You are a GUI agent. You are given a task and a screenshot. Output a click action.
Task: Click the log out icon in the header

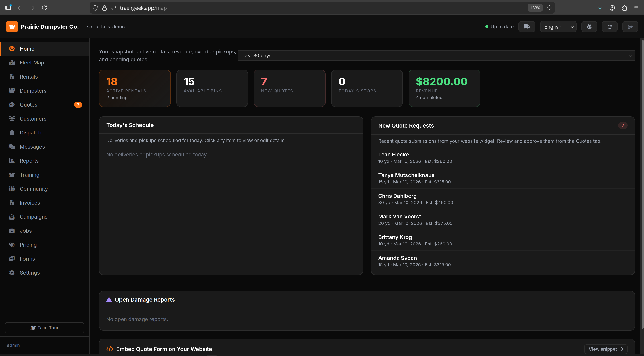630,26
